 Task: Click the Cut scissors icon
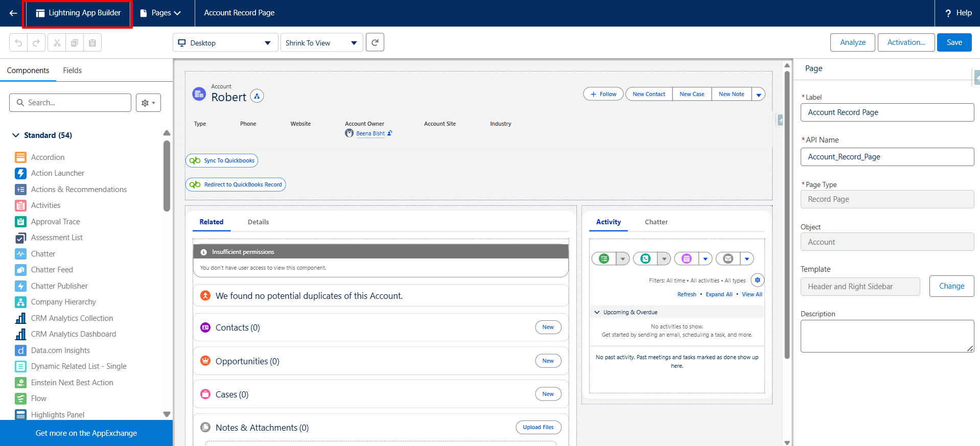pos(57,43)
